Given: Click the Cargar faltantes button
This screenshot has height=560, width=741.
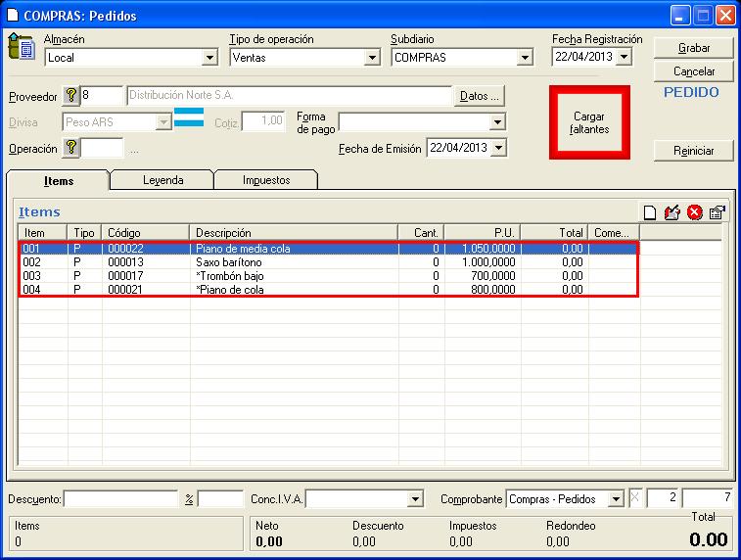Looking at the screenshot, I should (x=589, y=123).
